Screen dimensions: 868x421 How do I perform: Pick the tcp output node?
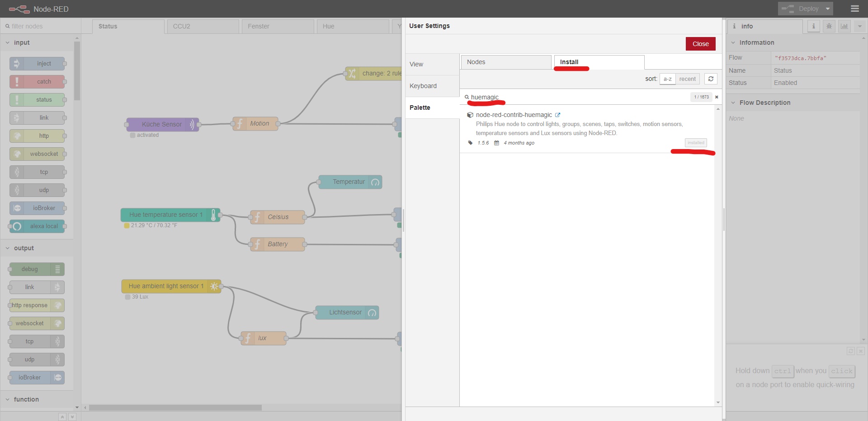pos(37,341)
